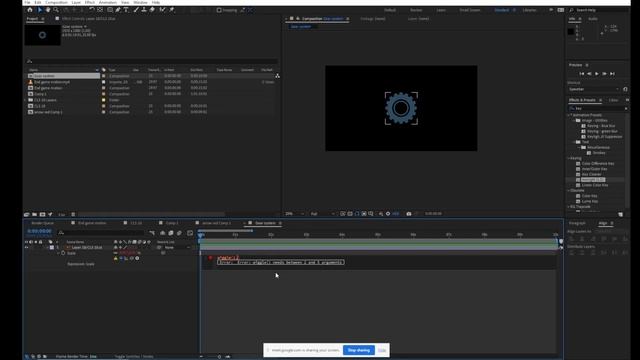Image resolution: width=640 pixels, height=360 pixels.
Task: Toggle Scale stopwatch keyframe icon
Action: tap(63, 253)
